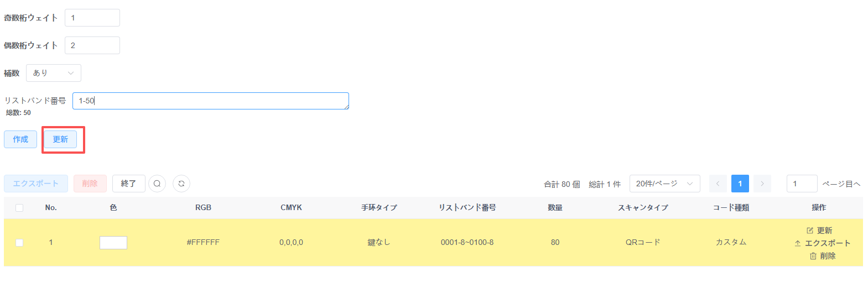The width and height of the screenshot is (868, 298).
Task: Click the 作成 button
Action: click(x=20, y=139)
